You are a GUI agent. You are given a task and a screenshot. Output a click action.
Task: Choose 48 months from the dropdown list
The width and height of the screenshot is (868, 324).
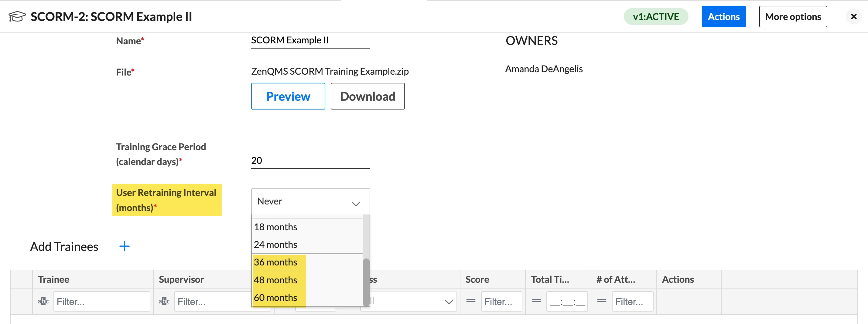tap(307, 280)
